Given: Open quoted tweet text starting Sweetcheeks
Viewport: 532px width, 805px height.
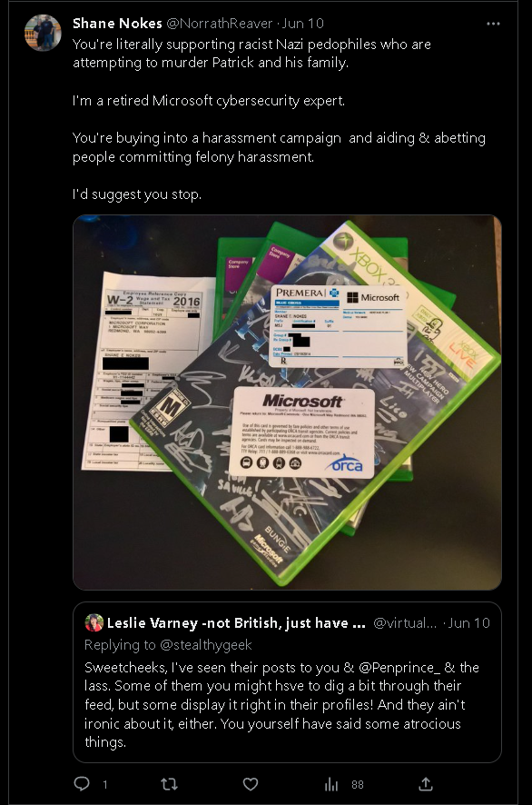Looking at the screenshot, I should (281, 704).
